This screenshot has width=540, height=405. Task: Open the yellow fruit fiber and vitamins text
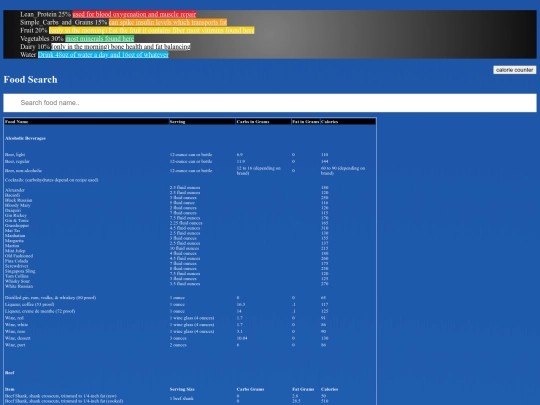[x=151, y=30]
